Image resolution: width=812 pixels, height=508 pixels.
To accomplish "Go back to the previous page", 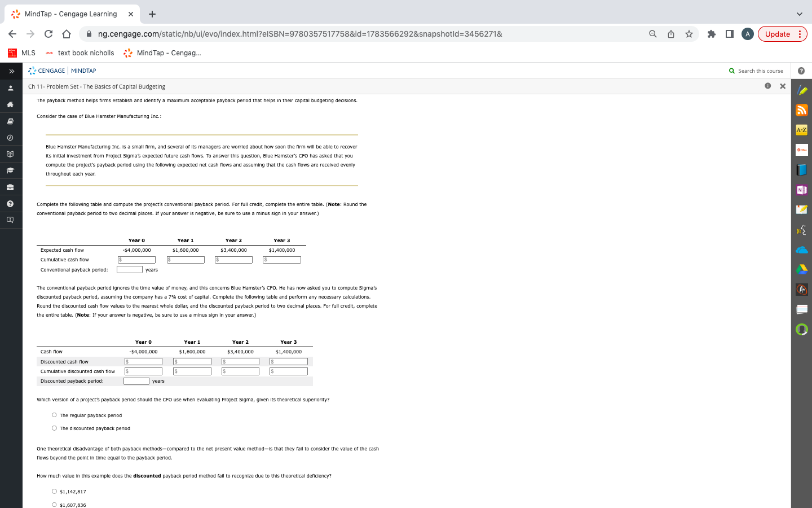I will 12,34.
